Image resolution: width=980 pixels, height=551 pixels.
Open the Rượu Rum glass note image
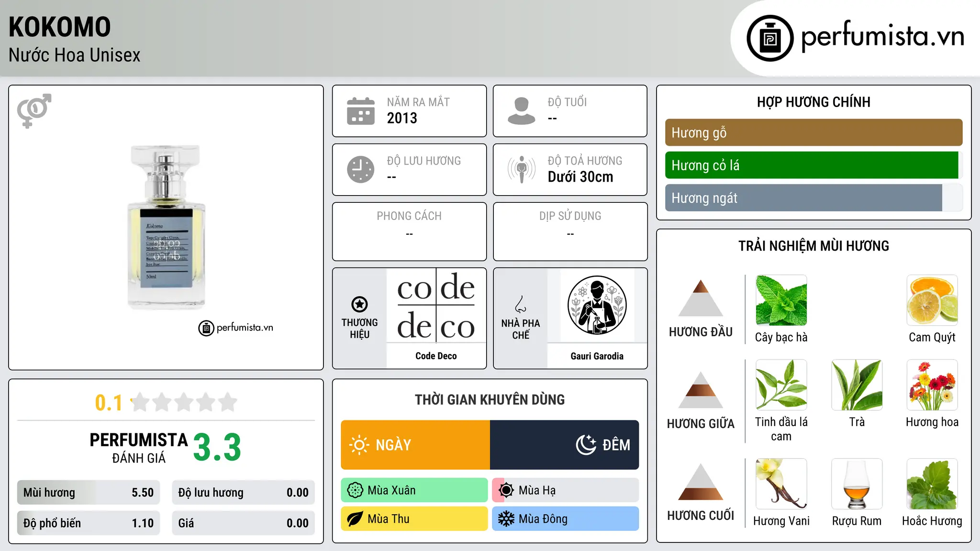point(857,484)
